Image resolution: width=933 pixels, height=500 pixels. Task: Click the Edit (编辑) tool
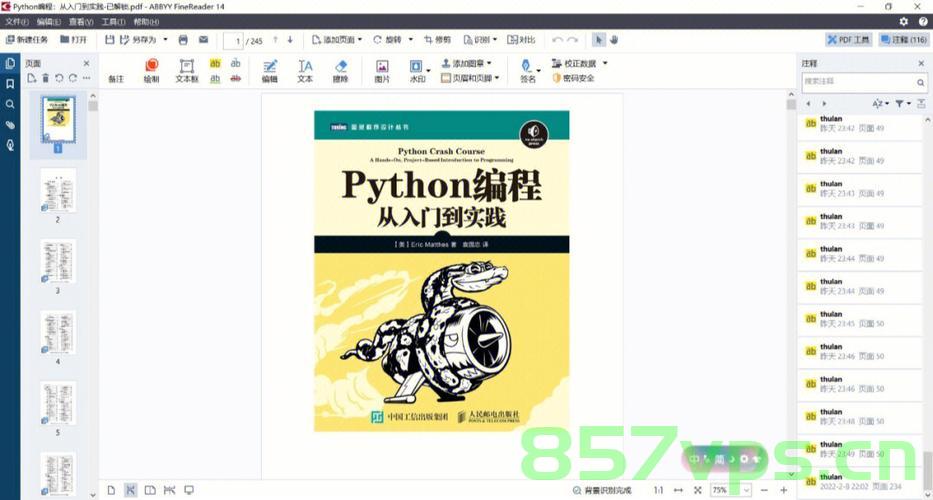click(270, 71)
